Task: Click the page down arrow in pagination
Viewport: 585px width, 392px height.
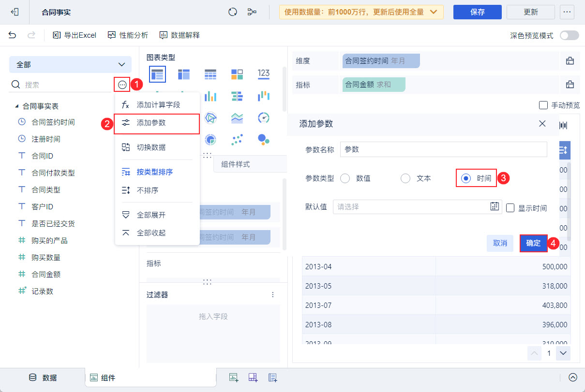Action: [x=563, y=353]
